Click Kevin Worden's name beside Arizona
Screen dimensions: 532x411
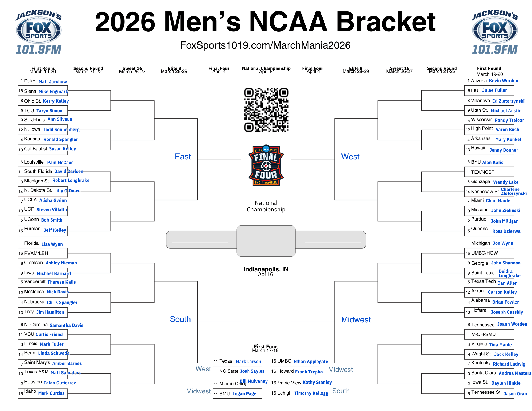point(504,81)
